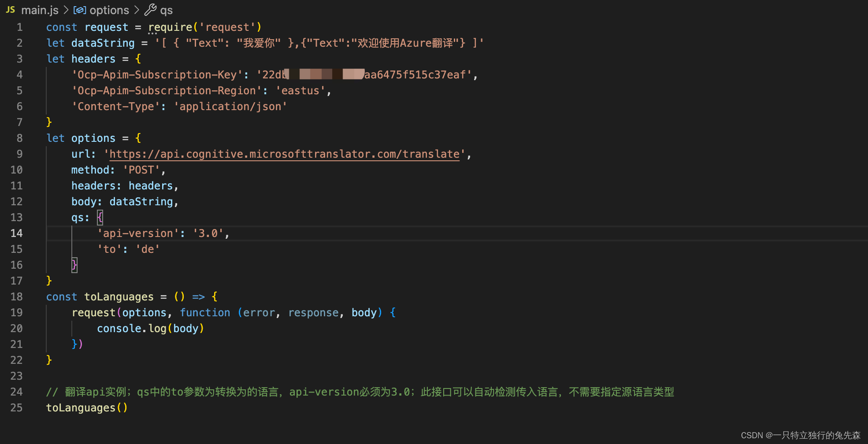Select the wrench icon next to qs

click(x=150, y=10)
